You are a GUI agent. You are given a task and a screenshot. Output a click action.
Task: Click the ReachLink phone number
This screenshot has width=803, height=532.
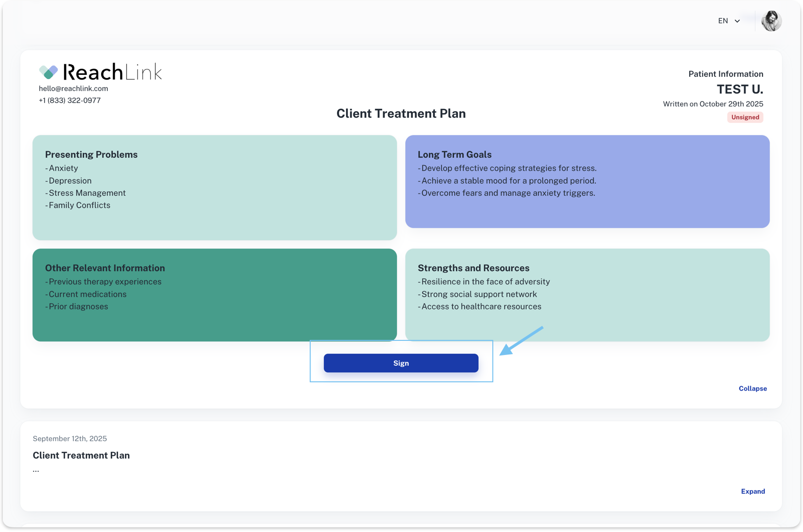(70, 100)
